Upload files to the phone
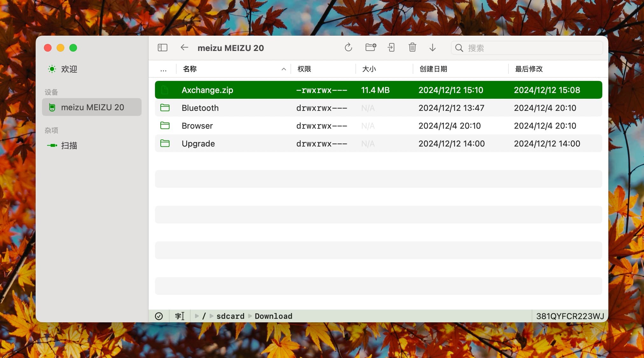This screenshot has height=358, width=644. 391,47
